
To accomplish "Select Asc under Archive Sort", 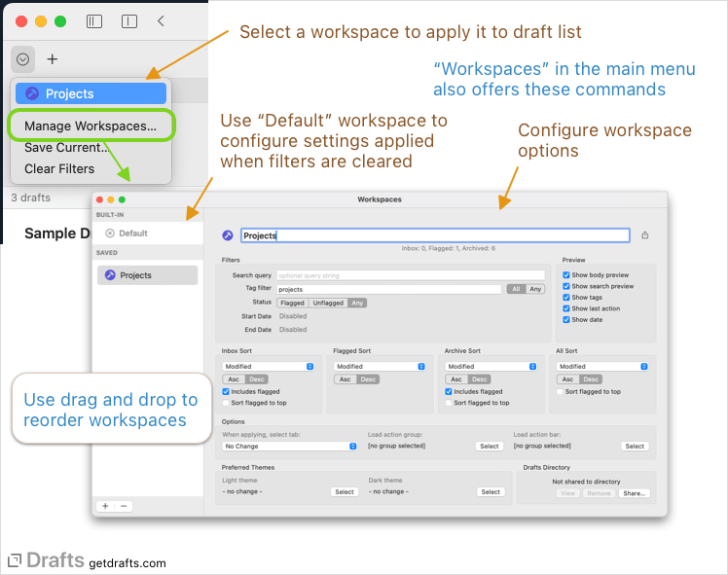I will pyautogui.click(x=456, y=379).
